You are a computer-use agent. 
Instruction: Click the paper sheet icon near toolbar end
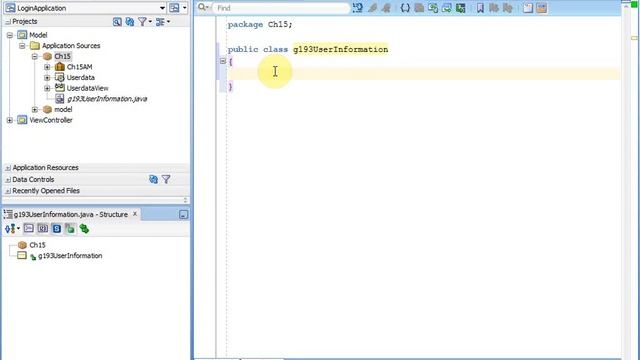pyautogui.click(x=528, y=8)
